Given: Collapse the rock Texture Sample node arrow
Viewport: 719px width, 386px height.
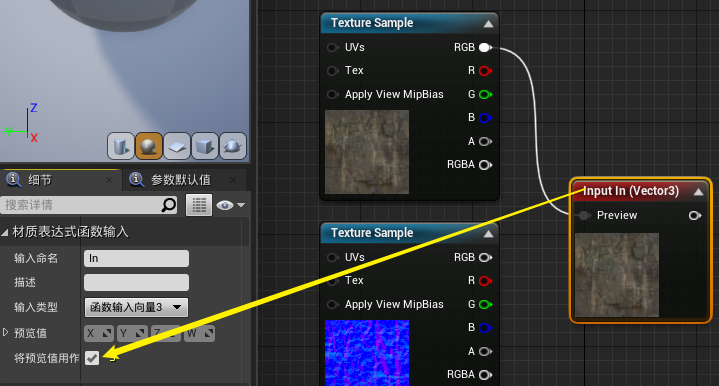Looking at the screenshot, I should [x=488, y=24].
